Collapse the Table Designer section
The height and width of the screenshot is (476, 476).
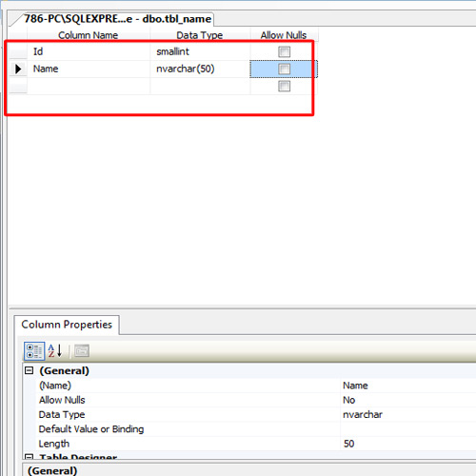tap(30, 457)
